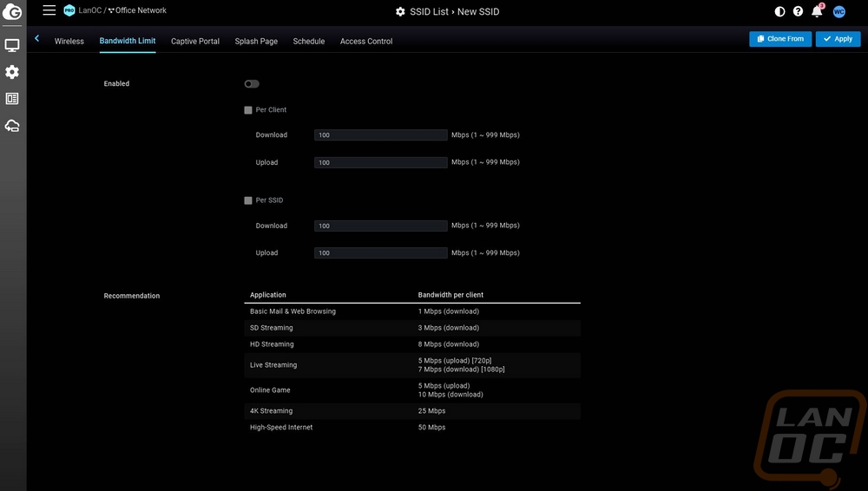Open the hamburger navigation menu

49,10
